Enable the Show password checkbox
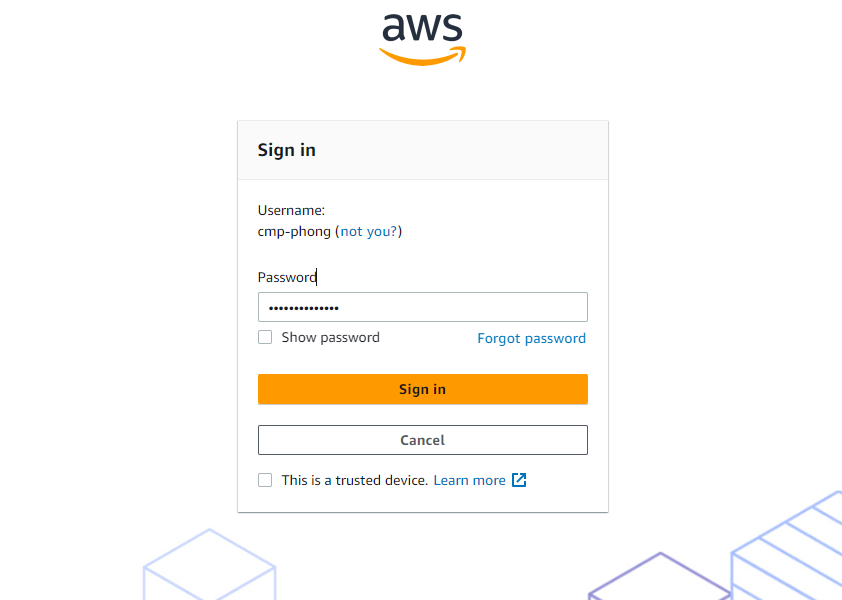Viewport: 842px width, 600px height. click(x=265, y=337)
